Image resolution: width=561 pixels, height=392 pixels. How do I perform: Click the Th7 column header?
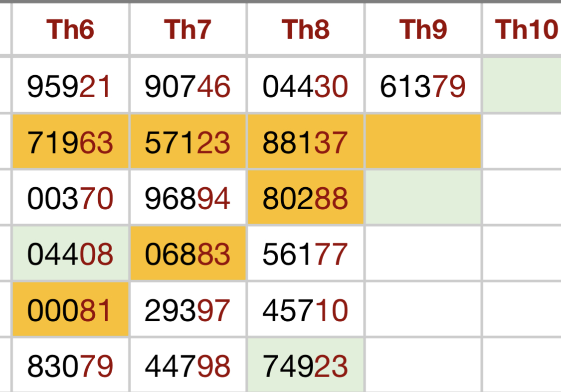tap(188, 29)
